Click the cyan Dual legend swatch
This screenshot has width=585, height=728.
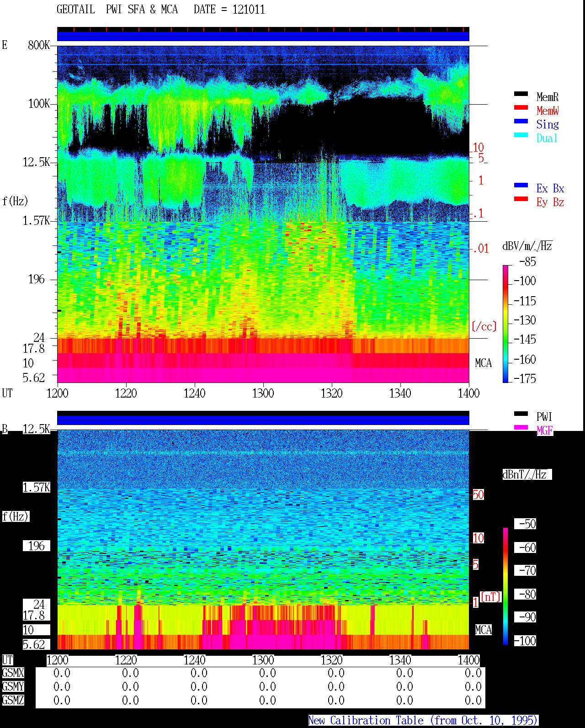(x=521, y=135)
